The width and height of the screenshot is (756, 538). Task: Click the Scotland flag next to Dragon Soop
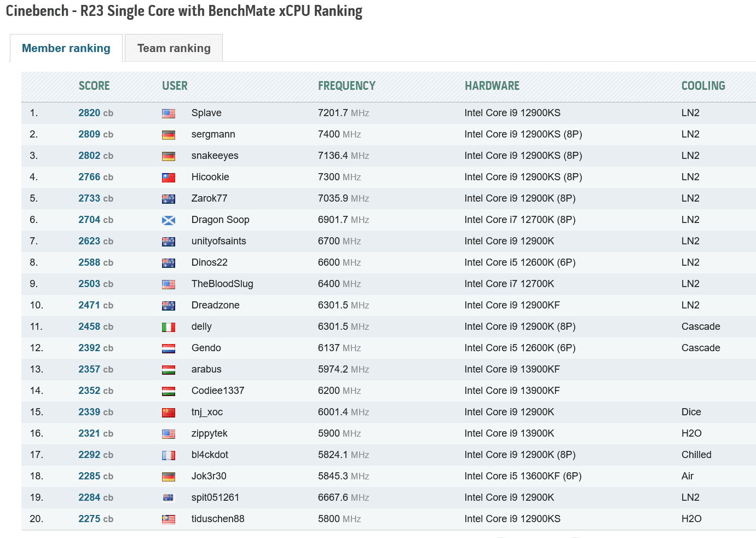(x=169, y=220)
